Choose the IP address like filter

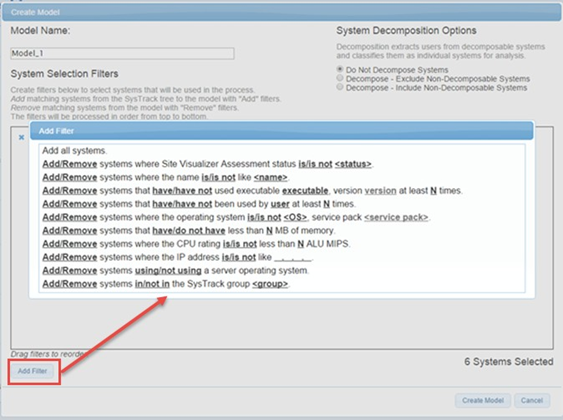pos(178,257)
